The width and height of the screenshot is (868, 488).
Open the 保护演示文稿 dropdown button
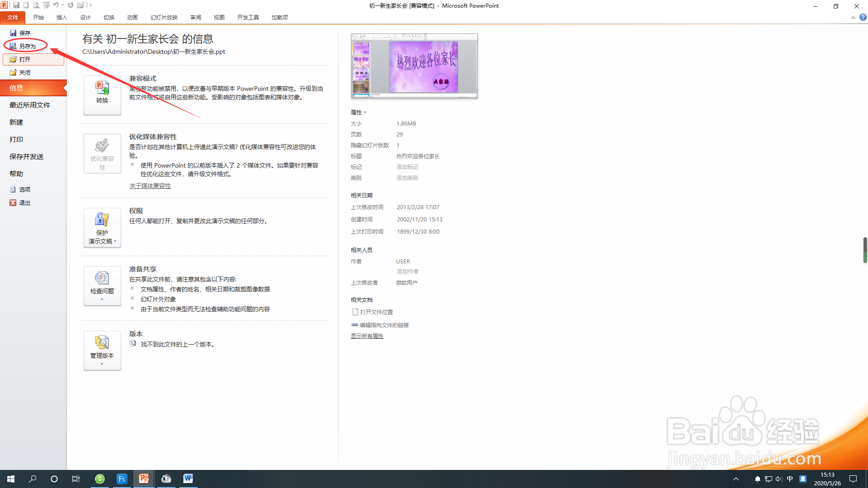pyautogui.click(x=102, y=228)
